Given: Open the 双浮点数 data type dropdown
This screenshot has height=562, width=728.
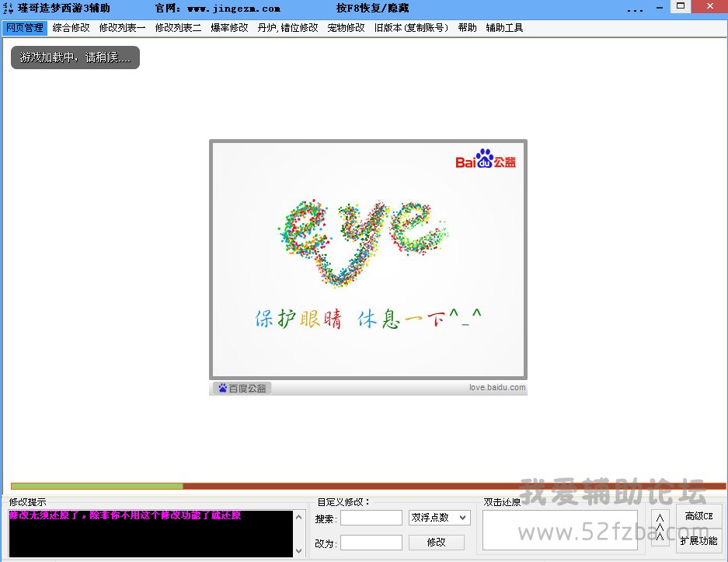Looking at the screenshot, I should coord(439,518).
